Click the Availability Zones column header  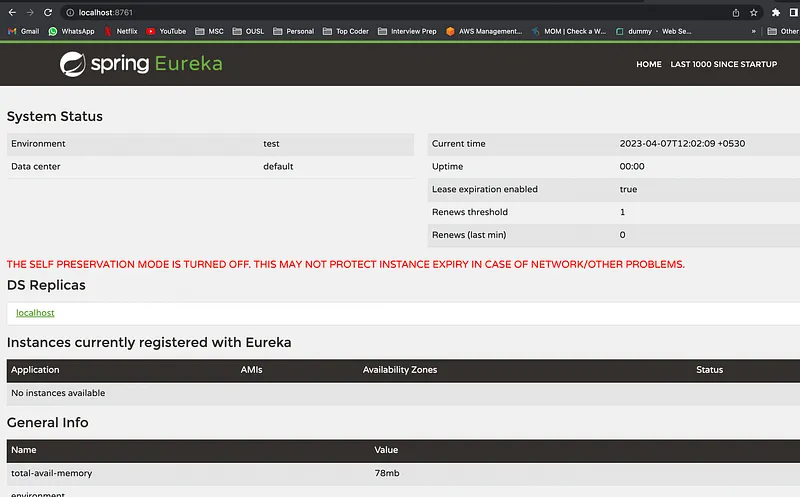click(399, 370)
